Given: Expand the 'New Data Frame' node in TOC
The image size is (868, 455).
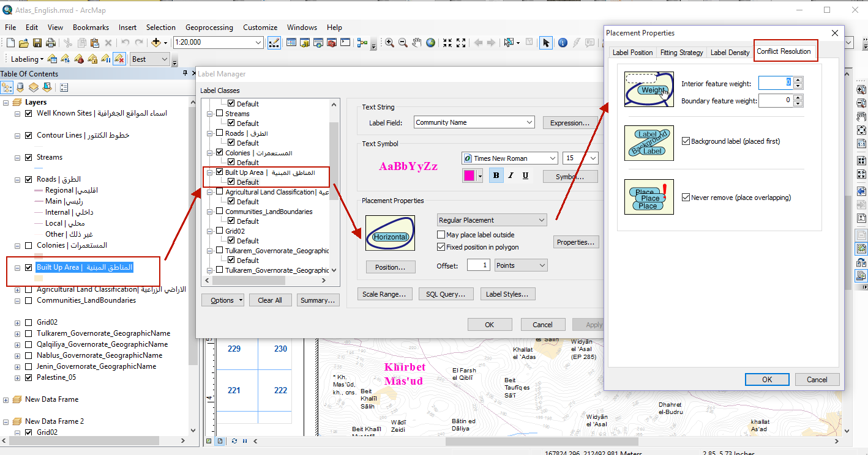Looking at the screenshot, I should point(6,399).
